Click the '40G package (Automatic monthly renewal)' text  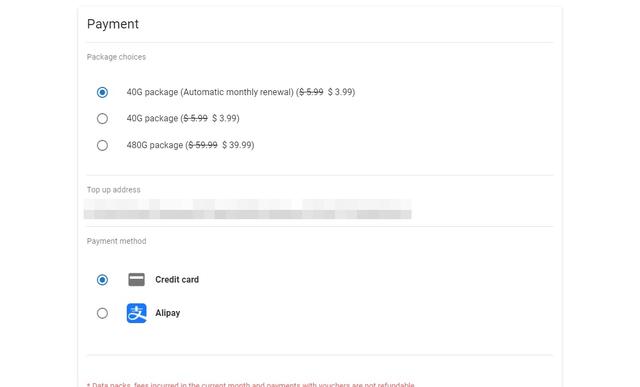(x=210, y=92)
